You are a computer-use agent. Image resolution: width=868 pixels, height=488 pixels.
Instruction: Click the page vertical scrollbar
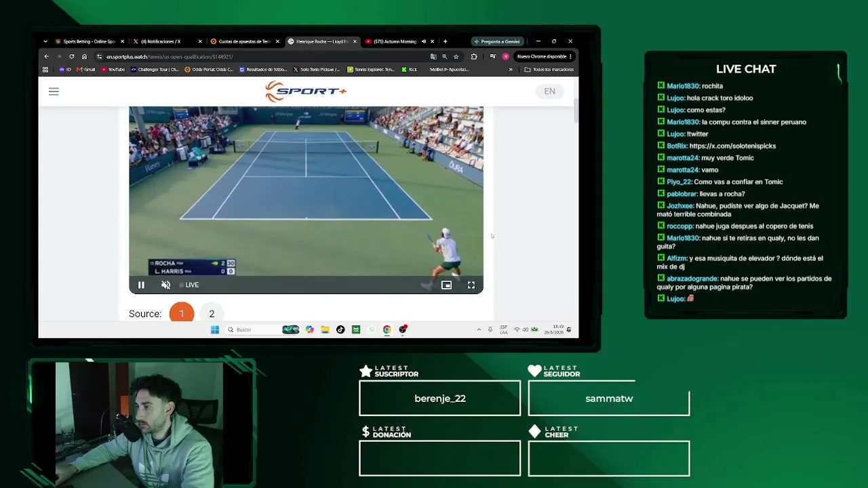click(576, 110)
